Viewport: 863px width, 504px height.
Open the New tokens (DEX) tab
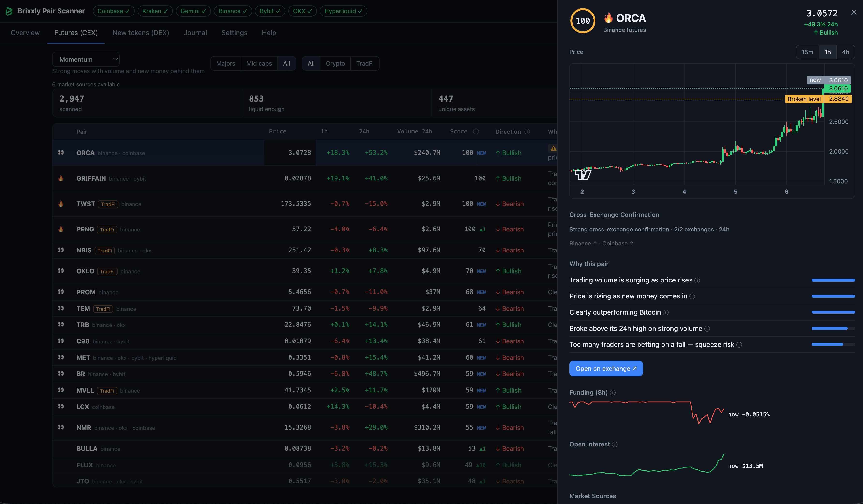141,33
